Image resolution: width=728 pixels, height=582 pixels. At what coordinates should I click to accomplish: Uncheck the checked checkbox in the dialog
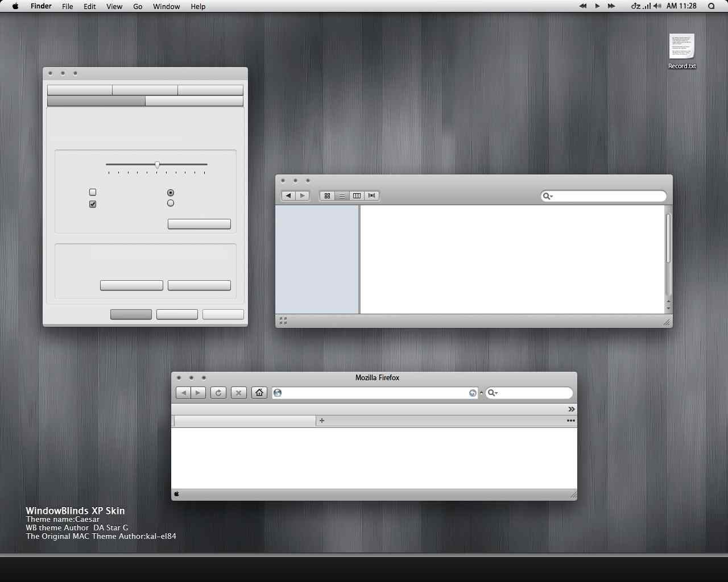(93, 204)
